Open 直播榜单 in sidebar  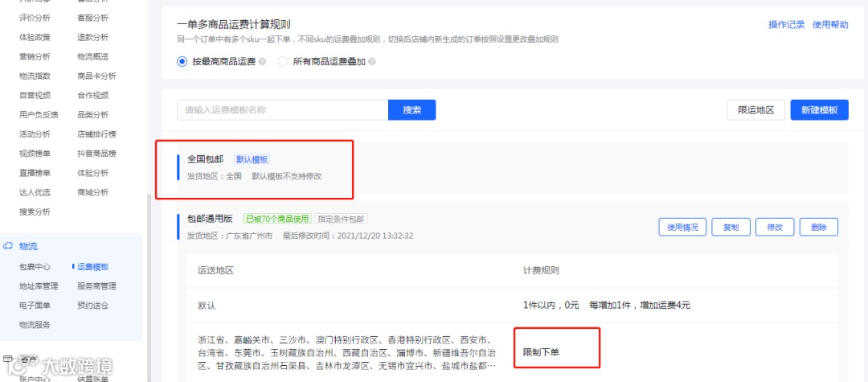pos(35,173)
